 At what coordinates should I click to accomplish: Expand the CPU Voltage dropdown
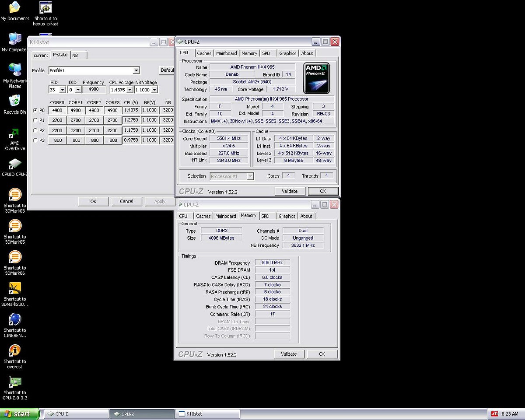pyautogui.click(x=130, y=90)
